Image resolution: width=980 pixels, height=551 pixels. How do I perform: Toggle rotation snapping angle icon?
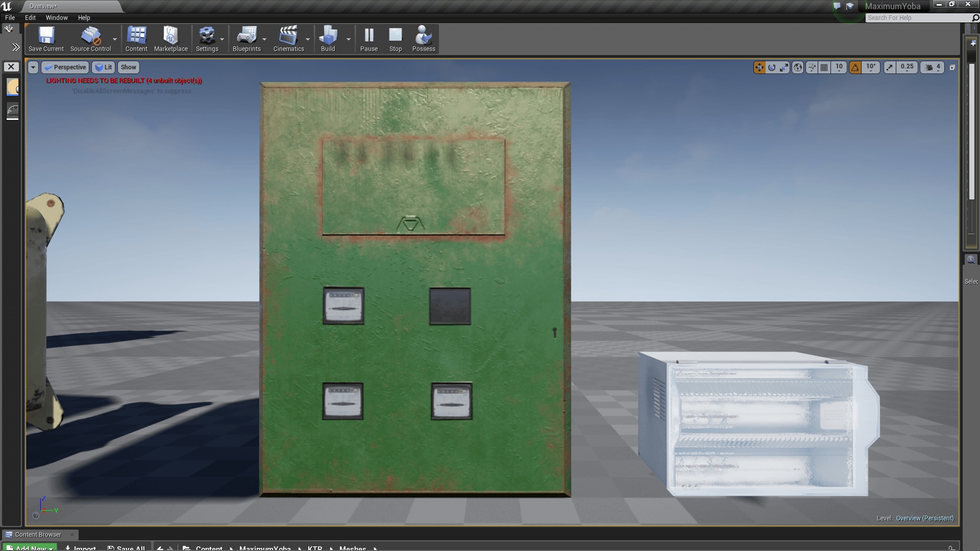tap(855, 67)
